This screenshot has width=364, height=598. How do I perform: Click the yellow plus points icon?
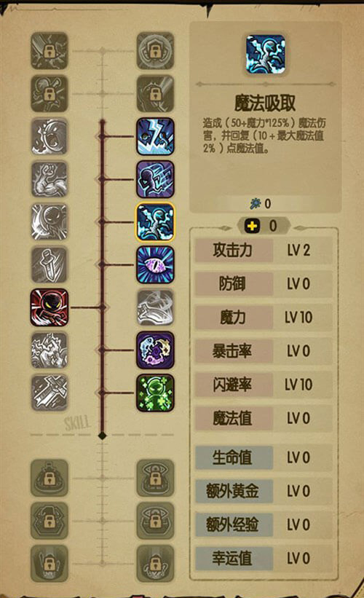coord(252,226)
